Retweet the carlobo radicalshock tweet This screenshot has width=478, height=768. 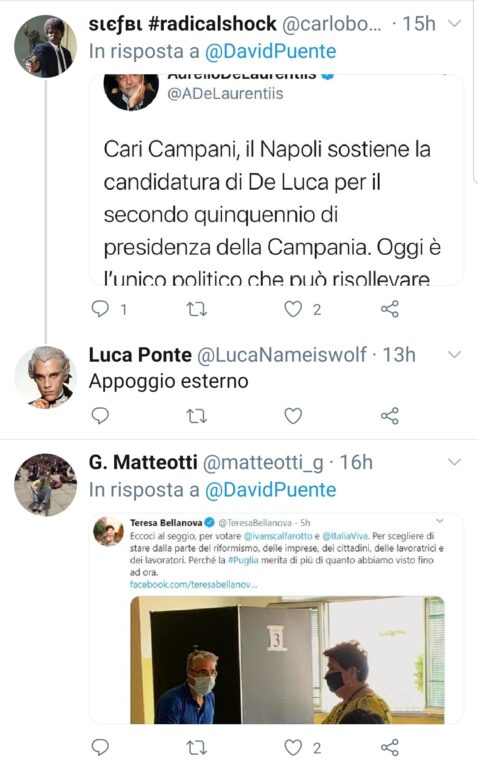click(x=196, y=309)
